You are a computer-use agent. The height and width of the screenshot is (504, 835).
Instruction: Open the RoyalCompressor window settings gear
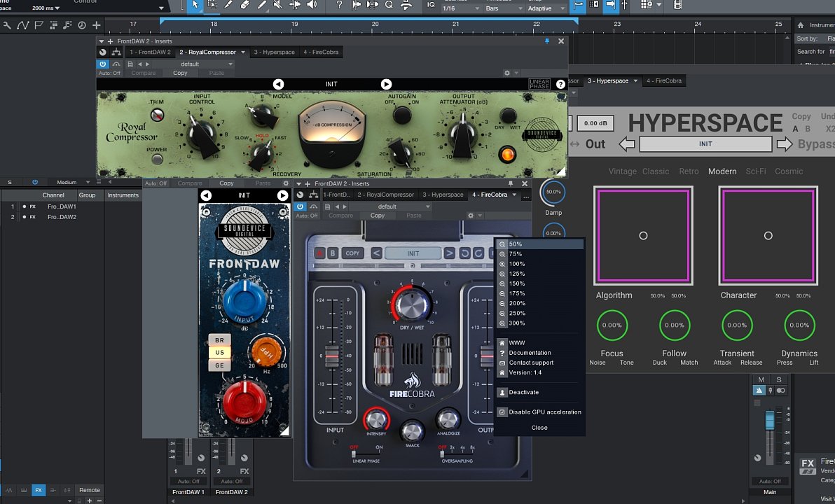pyautogui.click(x=507, y=73)
